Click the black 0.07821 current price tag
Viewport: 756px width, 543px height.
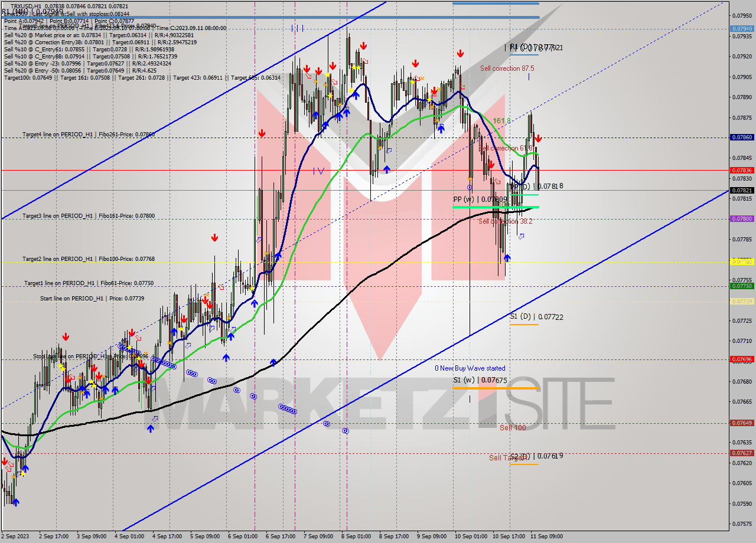click(x=742, y=191)
